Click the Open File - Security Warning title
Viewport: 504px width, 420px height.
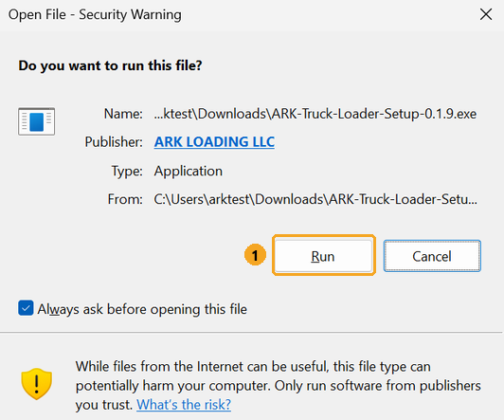pos(95,14)
